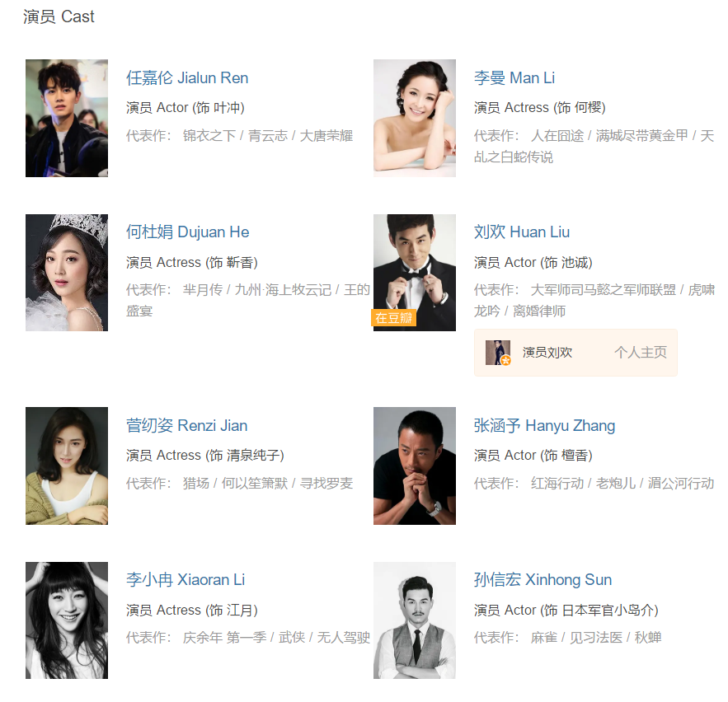728x702 pixels.
Task: Open the 个人主页 personal homepage button
Action: point(641,352)
